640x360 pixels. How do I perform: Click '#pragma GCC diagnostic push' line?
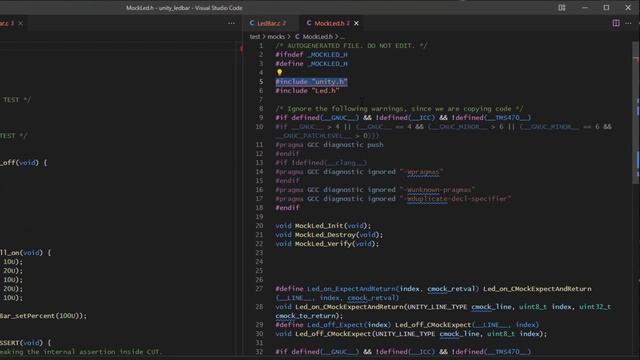coord(329,145)
